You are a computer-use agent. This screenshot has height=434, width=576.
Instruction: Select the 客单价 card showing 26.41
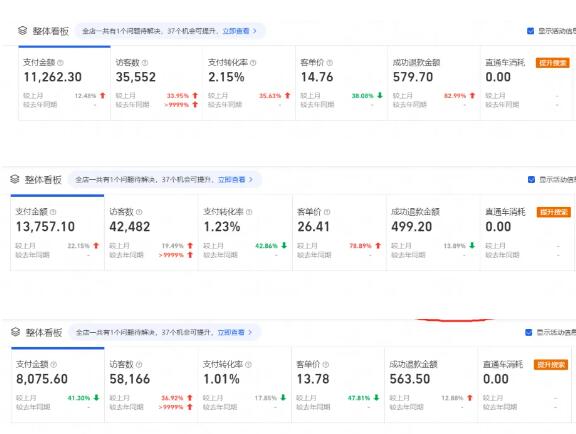point(339,233)
